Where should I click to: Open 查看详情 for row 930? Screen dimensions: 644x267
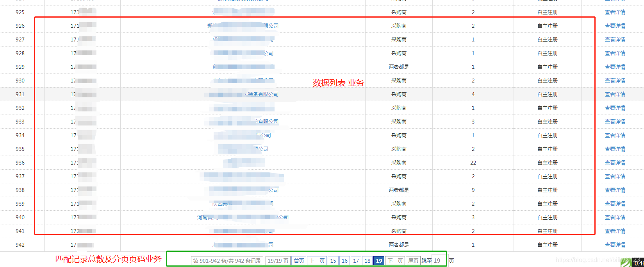(x=615, y=81)
